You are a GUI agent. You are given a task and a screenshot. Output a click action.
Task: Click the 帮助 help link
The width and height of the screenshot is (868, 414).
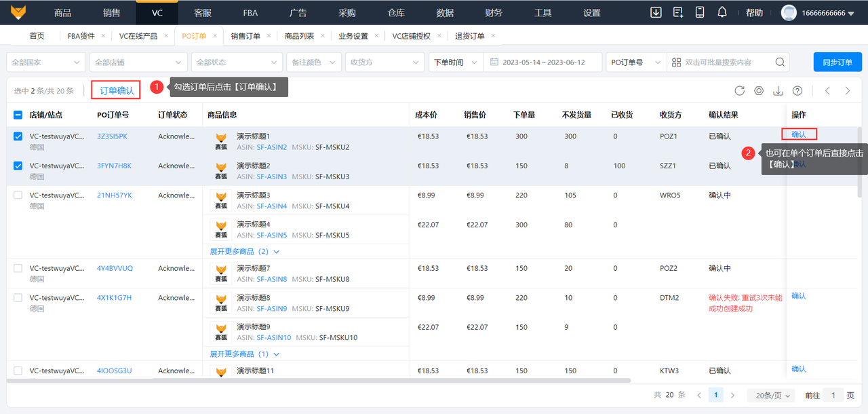click(754, 13)
